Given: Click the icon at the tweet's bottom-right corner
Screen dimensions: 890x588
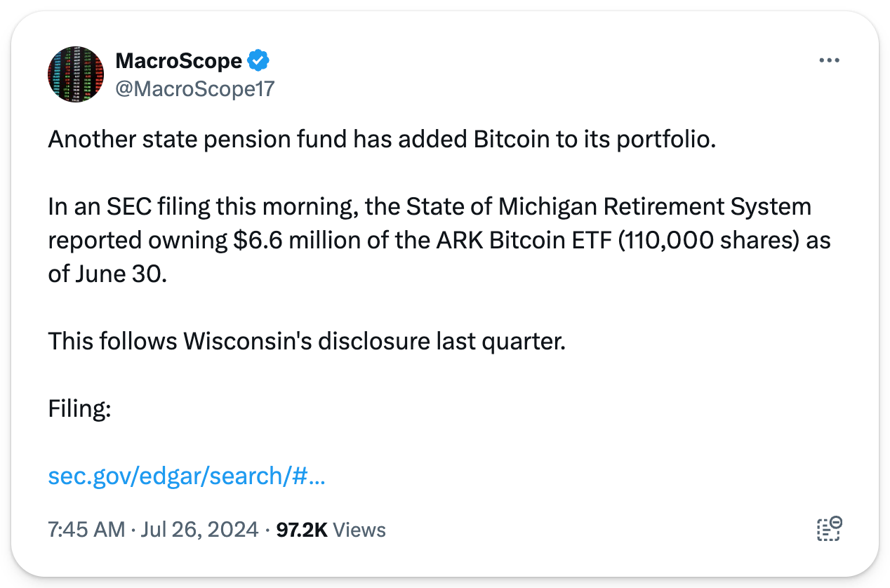Looking at the screenshot, I should (x=829, y=528).
